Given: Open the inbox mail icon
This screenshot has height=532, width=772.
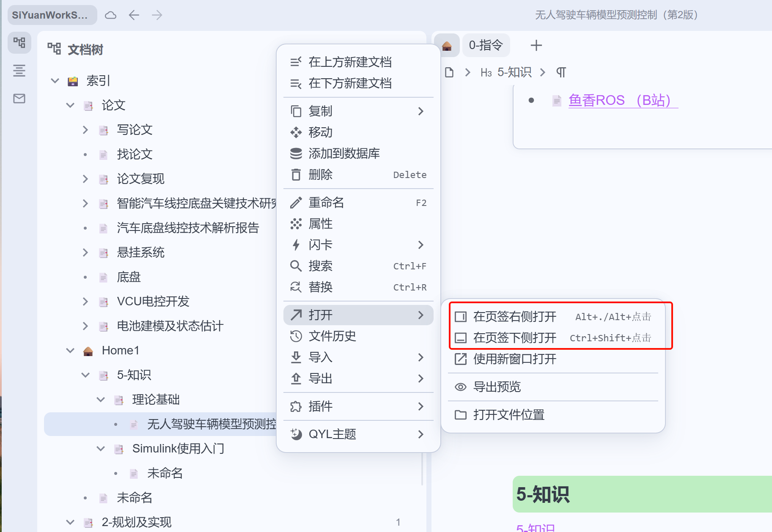Looking at the screenshot, I should [x=19, y=99].
